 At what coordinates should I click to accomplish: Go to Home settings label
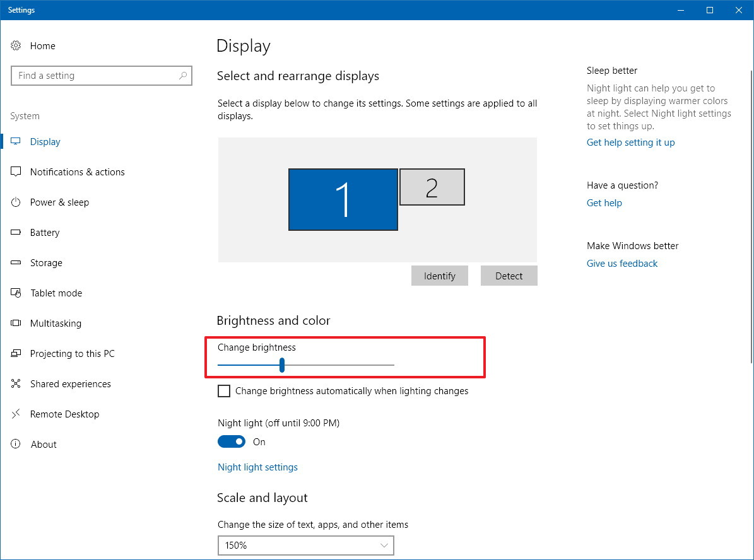coord(43,45)
